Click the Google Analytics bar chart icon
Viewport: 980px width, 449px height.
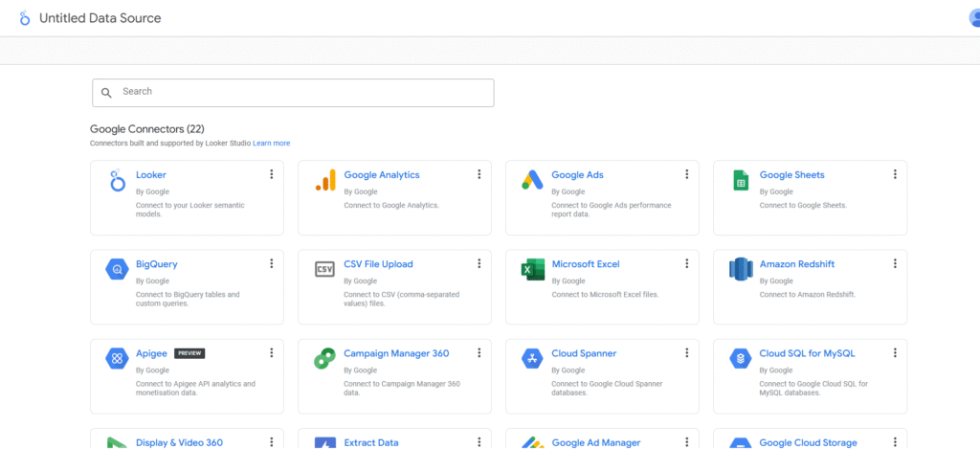325,180
